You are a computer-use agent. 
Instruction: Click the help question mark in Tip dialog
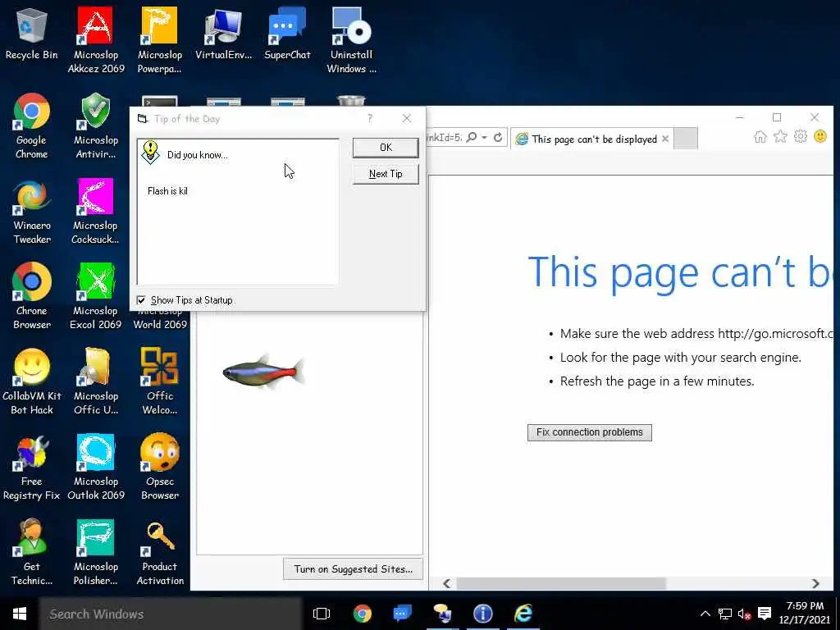(370, 118)
